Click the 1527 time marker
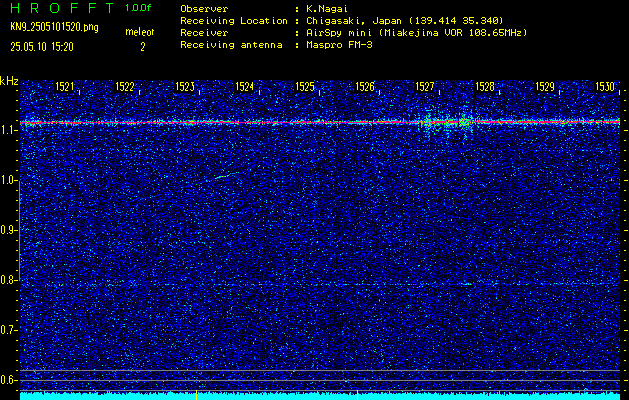This screenshot has width=629, height=400. pyautogui.click(x=425, y=87)
